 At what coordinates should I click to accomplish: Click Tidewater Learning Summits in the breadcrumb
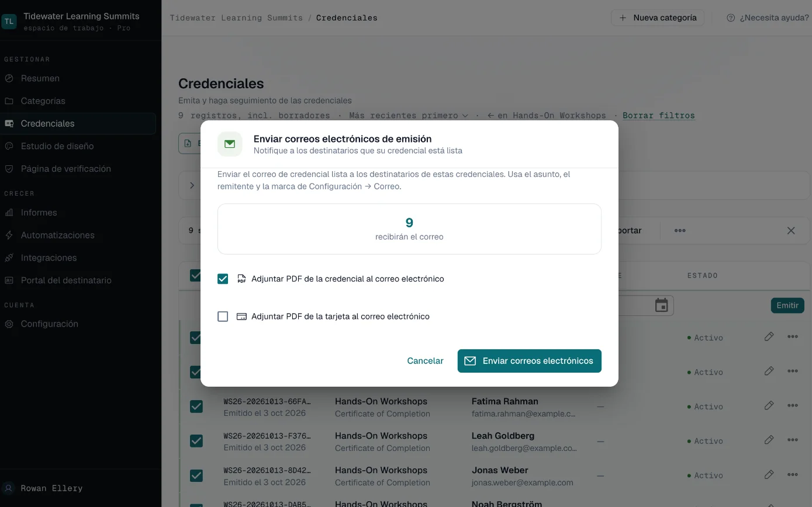point(236,18)
